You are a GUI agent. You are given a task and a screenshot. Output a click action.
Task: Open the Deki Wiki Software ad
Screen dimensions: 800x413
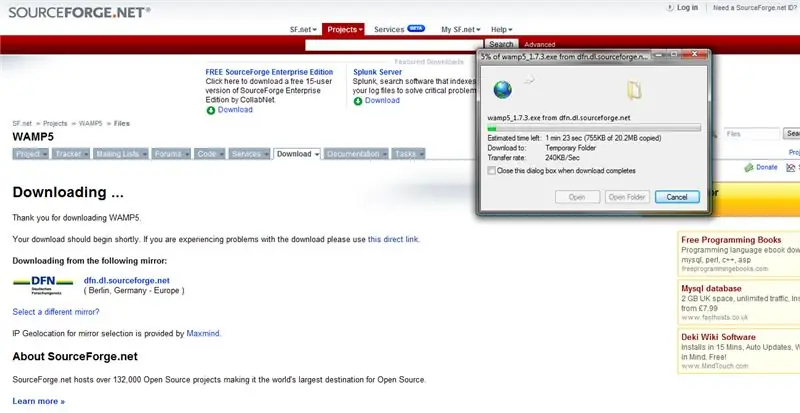[x=718, y=337]
